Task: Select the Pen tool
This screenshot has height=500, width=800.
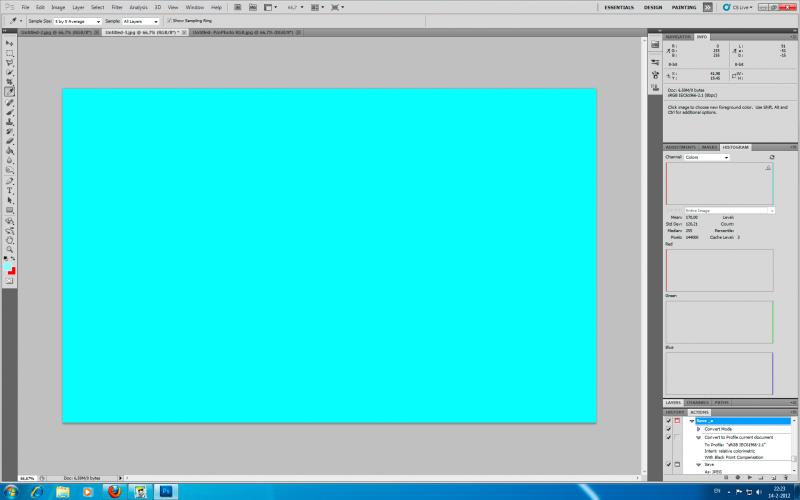Action: tap(9, 181)
